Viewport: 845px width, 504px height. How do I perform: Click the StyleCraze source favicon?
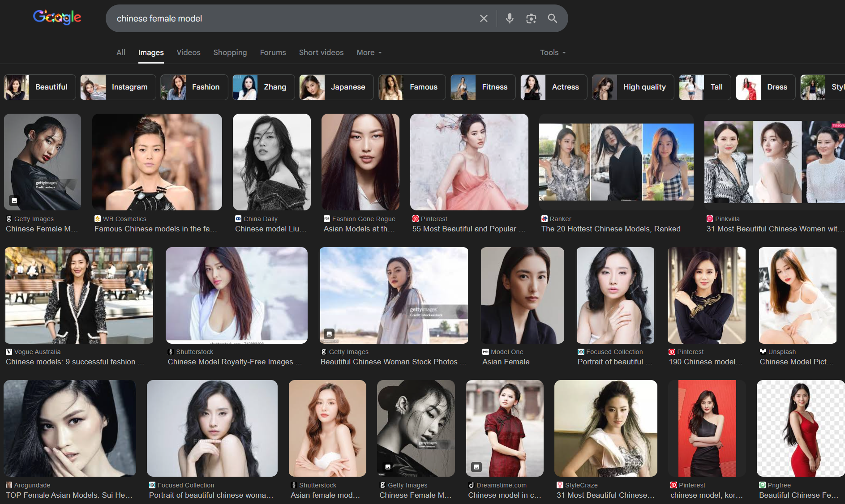coord(560,485)
